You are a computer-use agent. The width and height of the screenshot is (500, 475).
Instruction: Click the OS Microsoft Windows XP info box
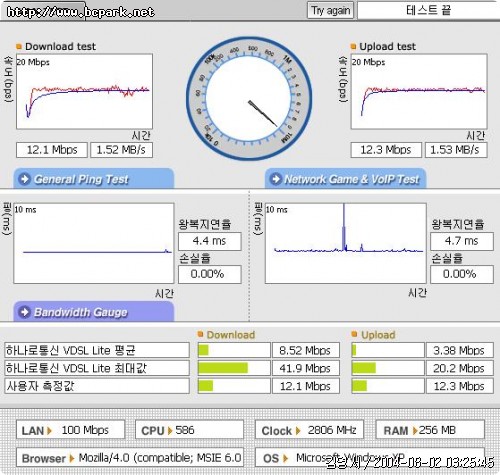click(x=370, y=458)
